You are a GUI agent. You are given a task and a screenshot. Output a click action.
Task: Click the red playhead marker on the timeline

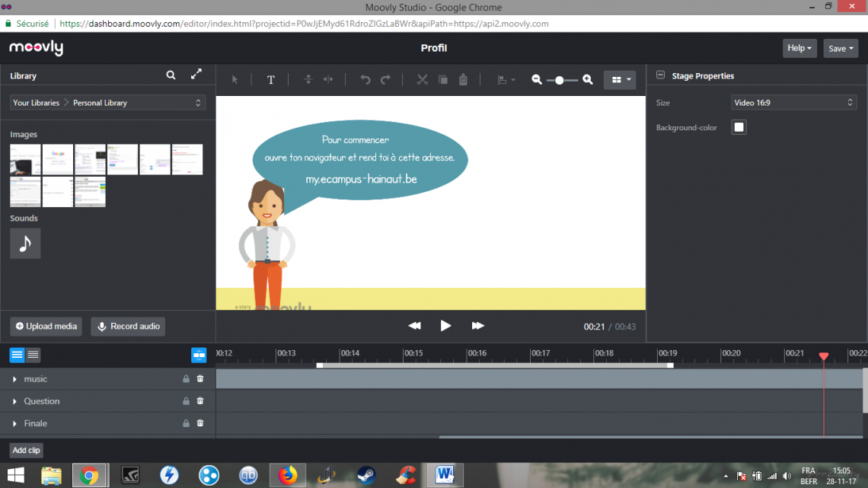point(824,356)
